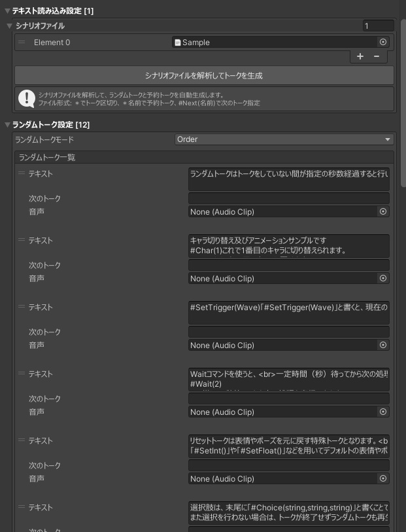Click 次のトーク field under the Waitコマンド entry

[x=289, y=399]
